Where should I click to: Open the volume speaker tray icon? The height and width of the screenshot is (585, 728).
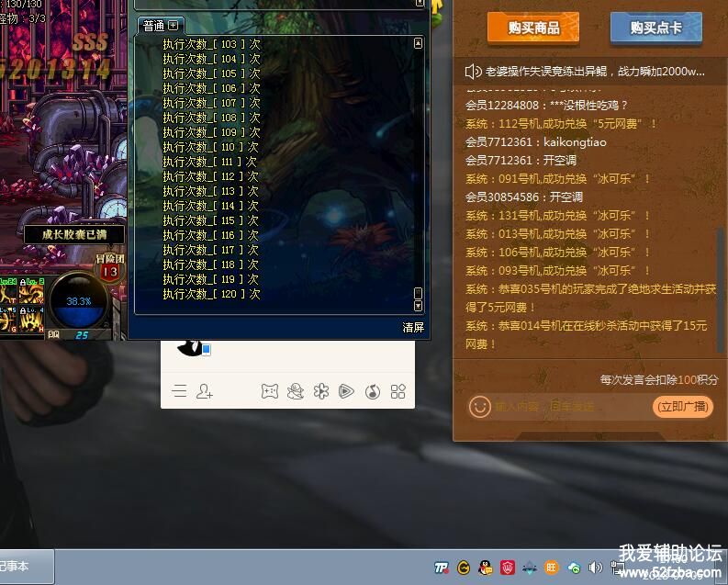(x=595, y=568)
